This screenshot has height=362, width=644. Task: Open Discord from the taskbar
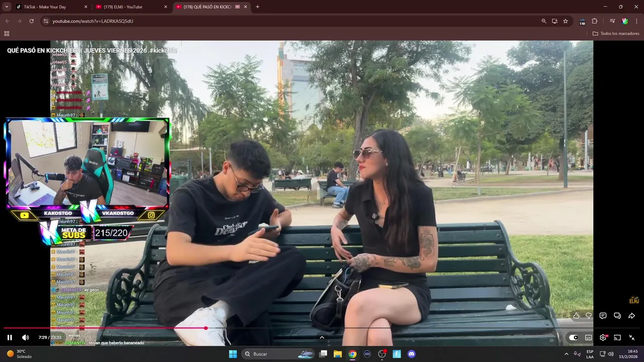(412, 354)
